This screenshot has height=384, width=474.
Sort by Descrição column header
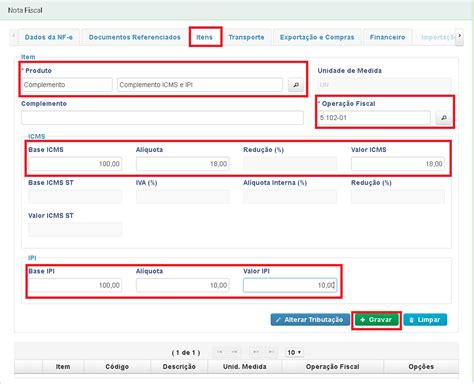tap(179, 367)
